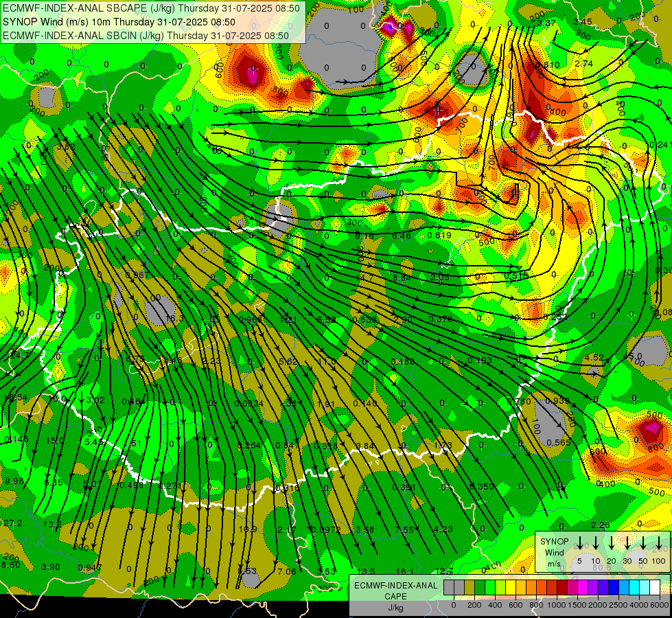Click the 0.619 value on the map
Image resolution: width=672 pixels, height=618 pixels.
pos(439,235)
